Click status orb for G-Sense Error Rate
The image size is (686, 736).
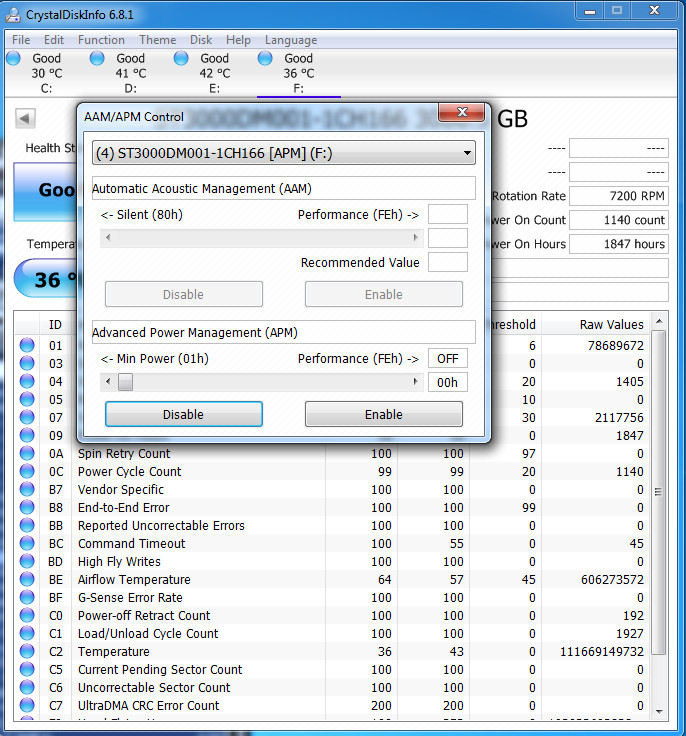coord(27,597)
